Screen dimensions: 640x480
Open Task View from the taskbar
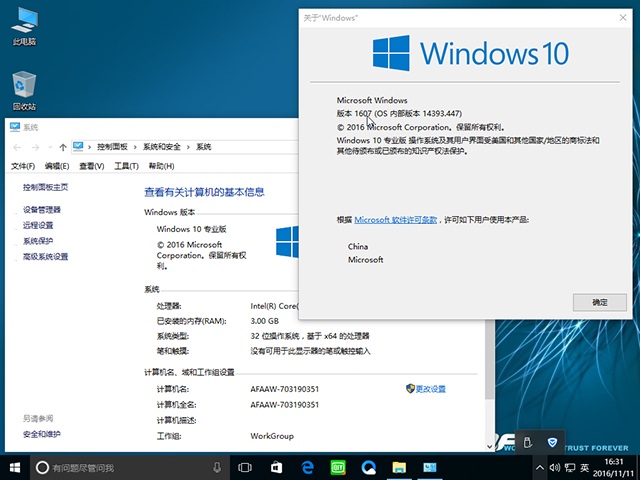coord(244,467)
